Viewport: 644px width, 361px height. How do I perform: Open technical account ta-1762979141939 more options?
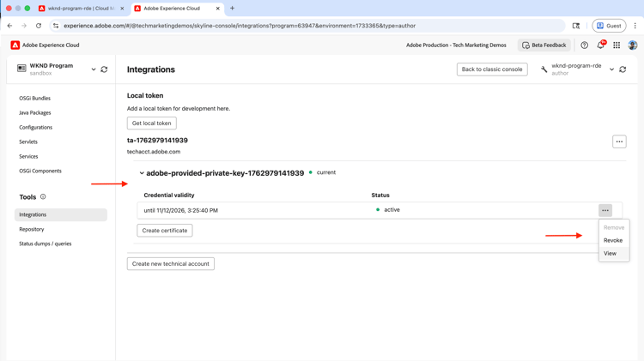click(619, 141)
